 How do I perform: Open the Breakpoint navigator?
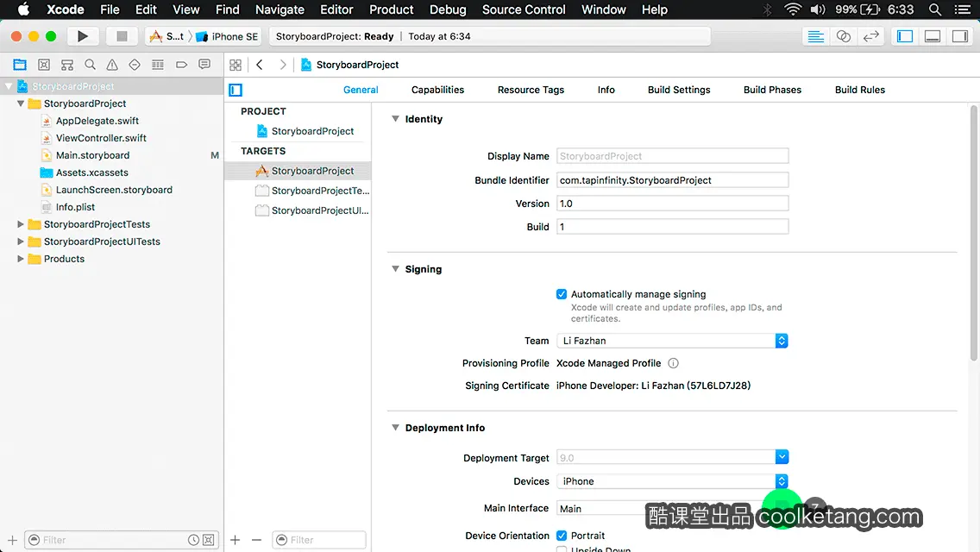pyautogui.click(x=181, y=65)
